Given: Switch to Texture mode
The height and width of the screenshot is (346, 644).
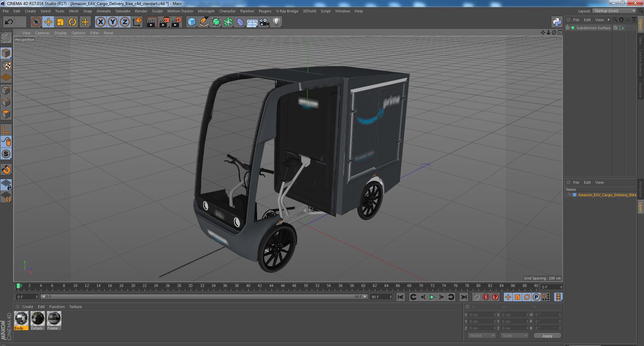Looking at the screenshot, I should (x=6, y=66).
